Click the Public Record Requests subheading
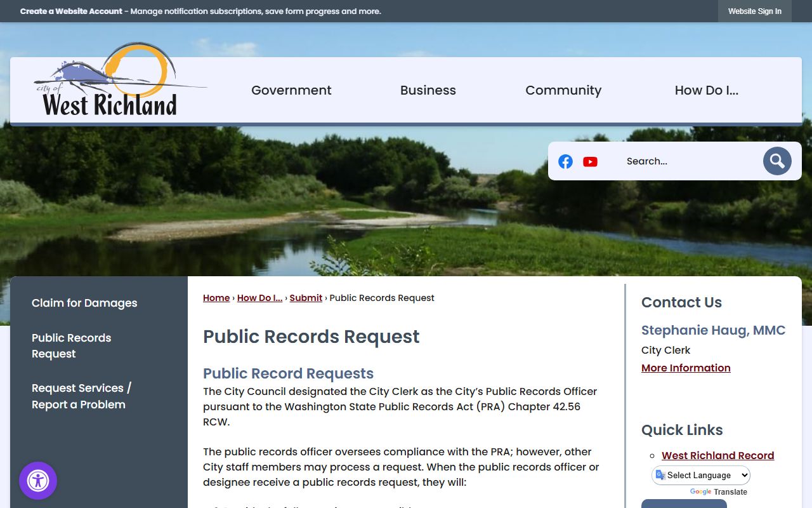This screenshot has width=812, height=508. (x=288, y=373)
